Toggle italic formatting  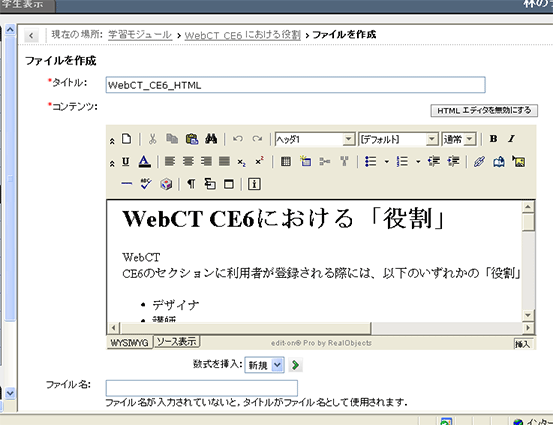[x=511, y=139]
